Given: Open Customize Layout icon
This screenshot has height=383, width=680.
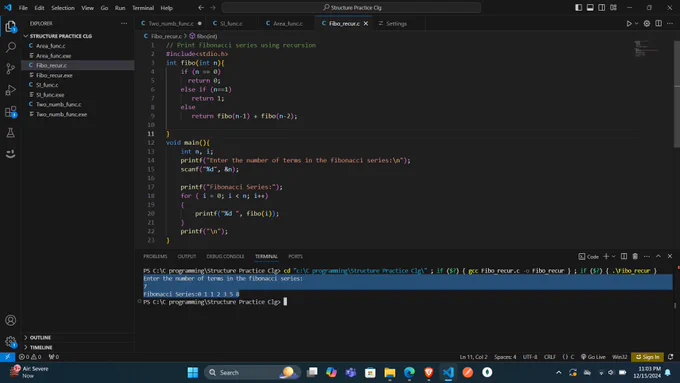Looking at the screenshot, I should (613, 8).
